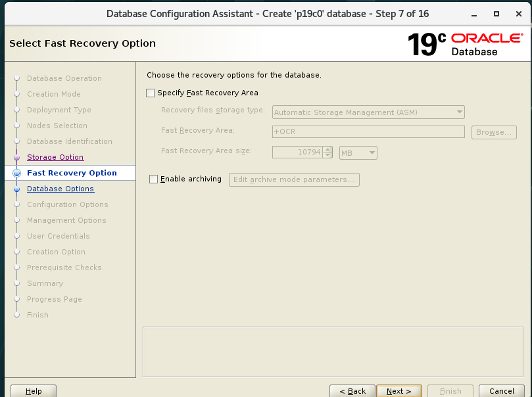This screenshot has height=397, width=532.
Task: Click Database Identification in the step list
Action: (x=70, y=141)
